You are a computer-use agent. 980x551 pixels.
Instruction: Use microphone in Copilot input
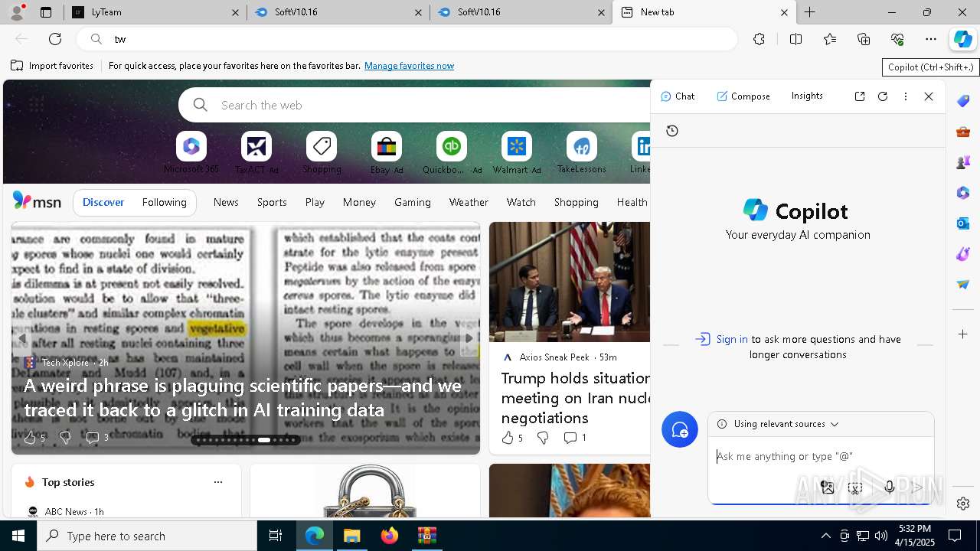889,487
